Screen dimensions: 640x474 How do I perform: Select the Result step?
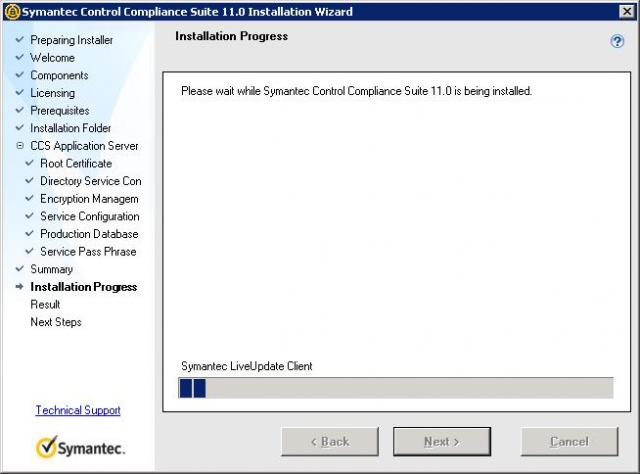(x=45, y=304)
